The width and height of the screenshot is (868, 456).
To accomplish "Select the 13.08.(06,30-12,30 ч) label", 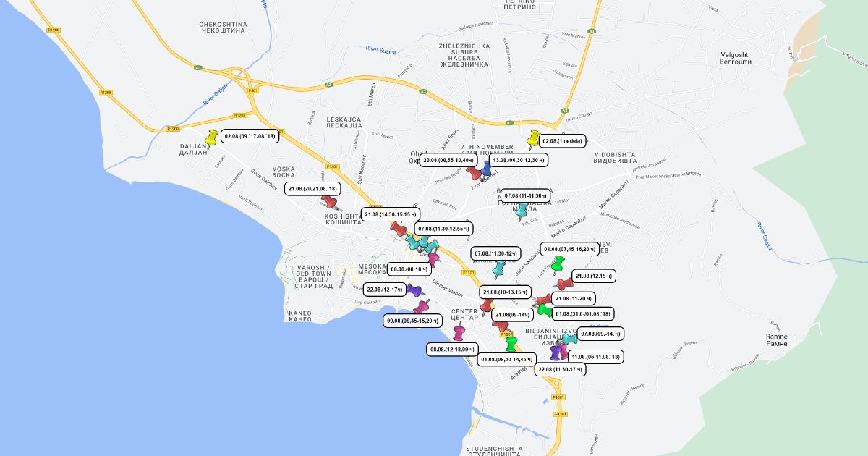I will click(518, 160).
